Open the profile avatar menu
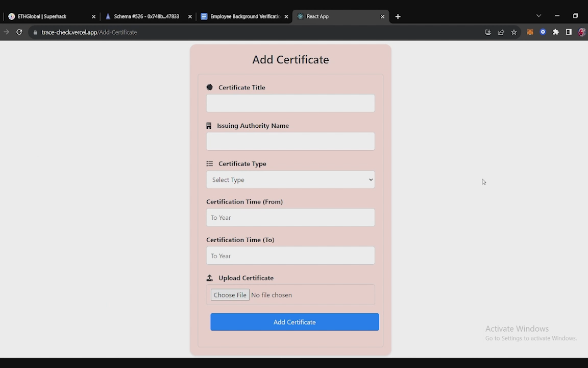 coord(582,32)
